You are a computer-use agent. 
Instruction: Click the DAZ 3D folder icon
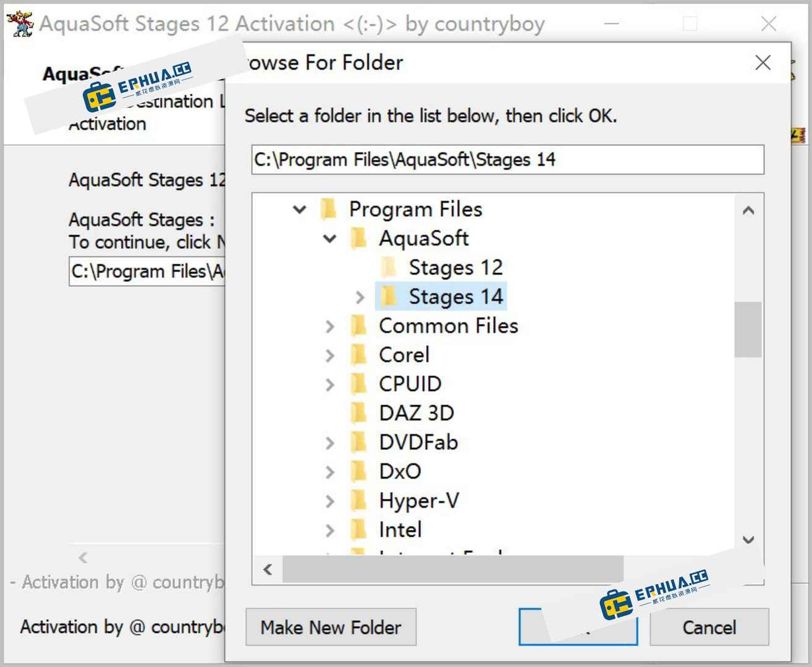(358, 413)
